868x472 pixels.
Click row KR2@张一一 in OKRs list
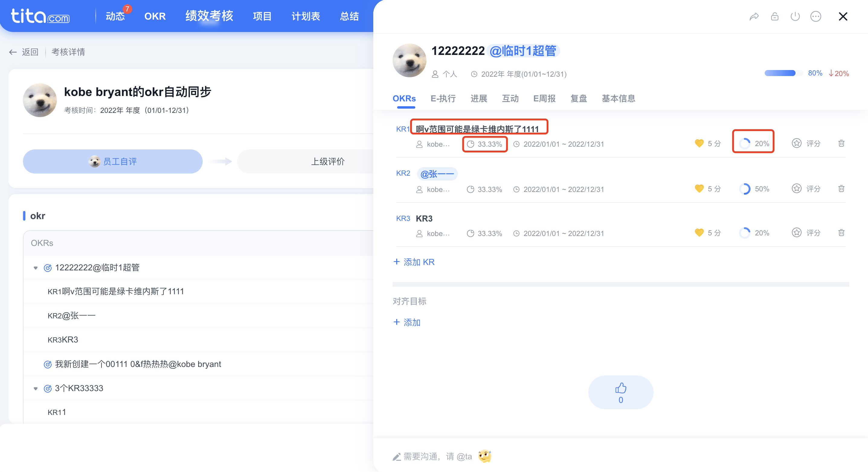coord(198,316)
